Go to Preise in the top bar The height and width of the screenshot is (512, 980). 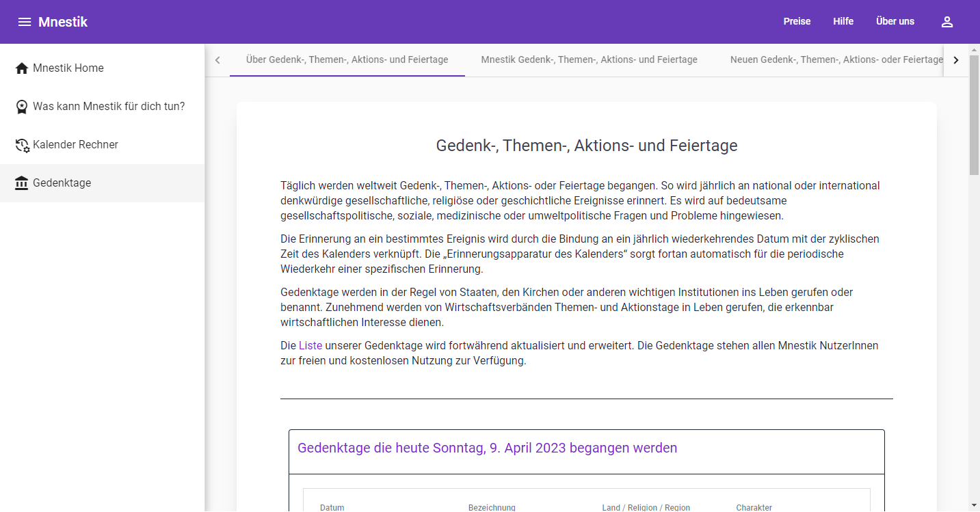[797, 22]
